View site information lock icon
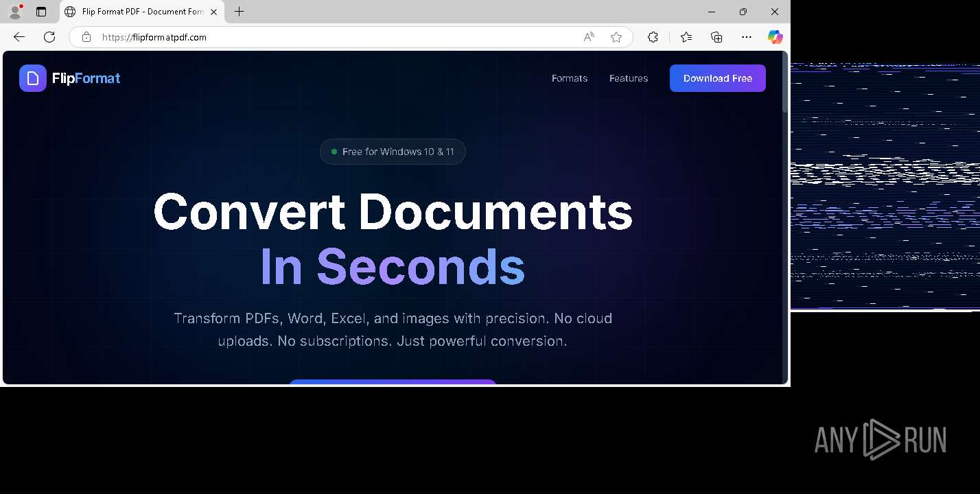980x494 pixels. 86,37
